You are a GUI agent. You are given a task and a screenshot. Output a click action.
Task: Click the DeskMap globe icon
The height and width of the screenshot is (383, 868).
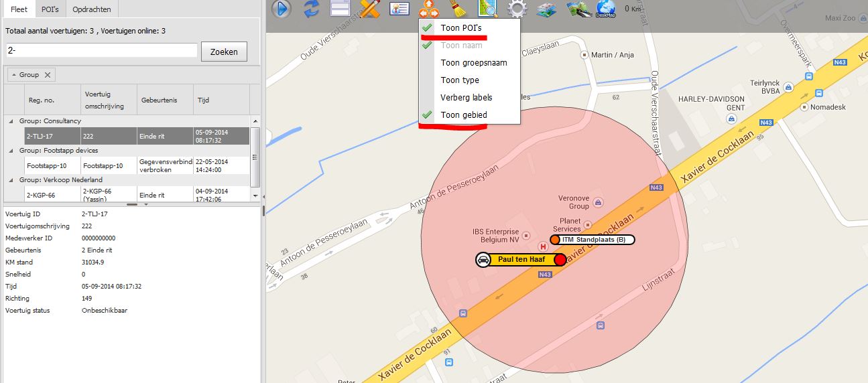click(x=605, y=9)
